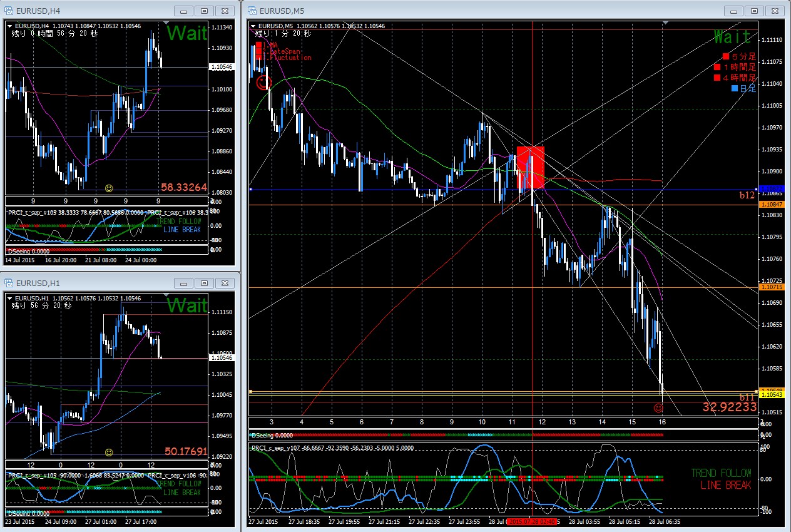The height and width of the screenshot is (532, 791).
Task: Open the EURUSD,M5 symbol dropdown triangle
Action: [253, 26]
